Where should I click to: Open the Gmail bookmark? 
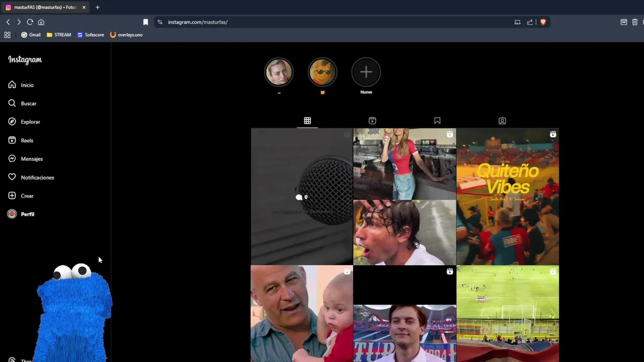pyautogui.click(x=31, y=35)
